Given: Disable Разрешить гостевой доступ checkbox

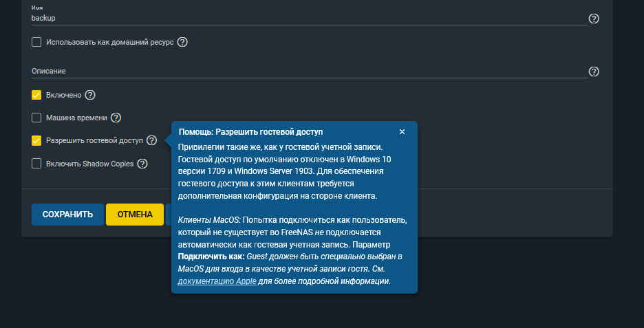Looking at the screenshot, I should tap(36, 140).
